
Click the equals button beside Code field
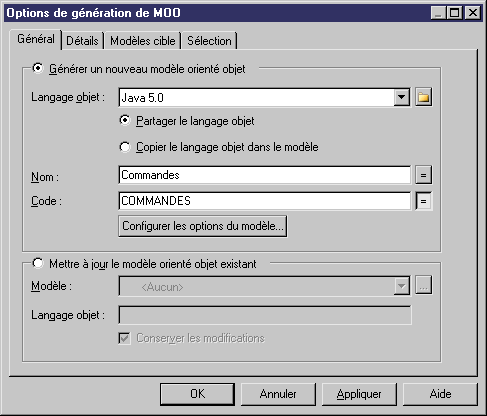(x=424, y=201)
